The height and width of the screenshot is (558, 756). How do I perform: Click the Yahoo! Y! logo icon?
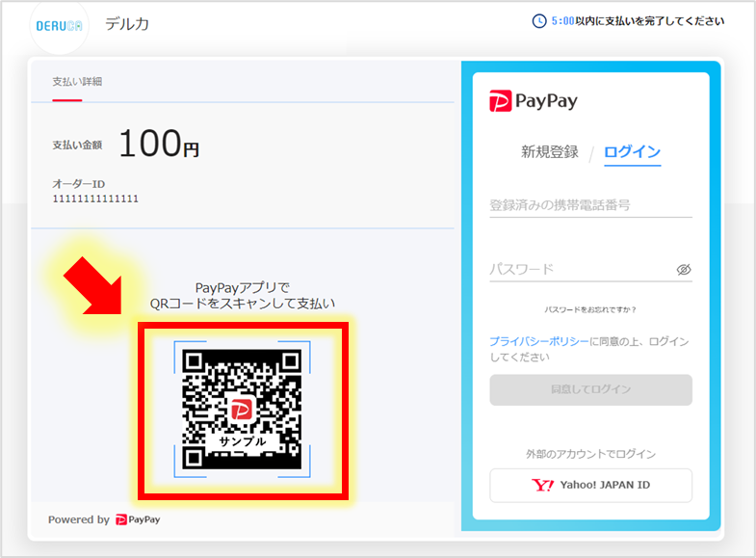point(542,485)
